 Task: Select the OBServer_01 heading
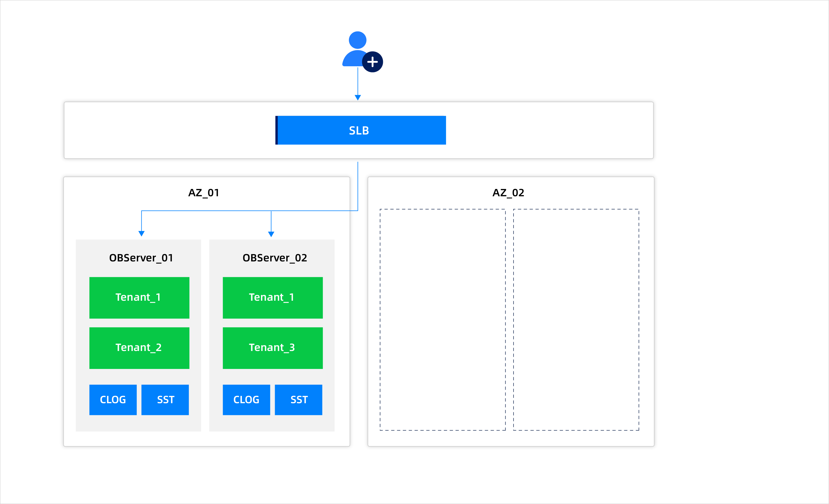[x=141, y=258]
